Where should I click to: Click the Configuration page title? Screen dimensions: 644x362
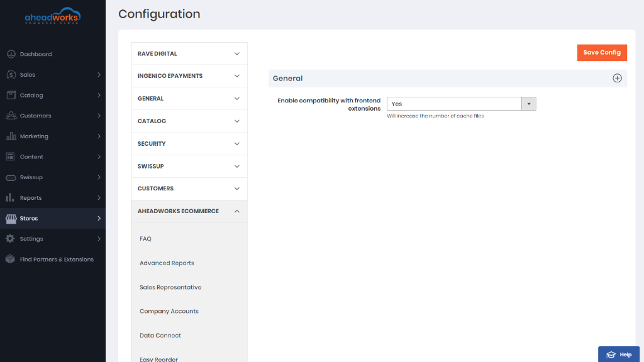(x=159, y=14)
